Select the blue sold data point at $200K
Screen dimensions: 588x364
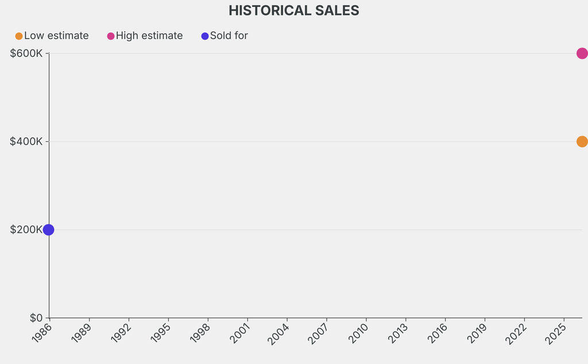click(49, 230)
